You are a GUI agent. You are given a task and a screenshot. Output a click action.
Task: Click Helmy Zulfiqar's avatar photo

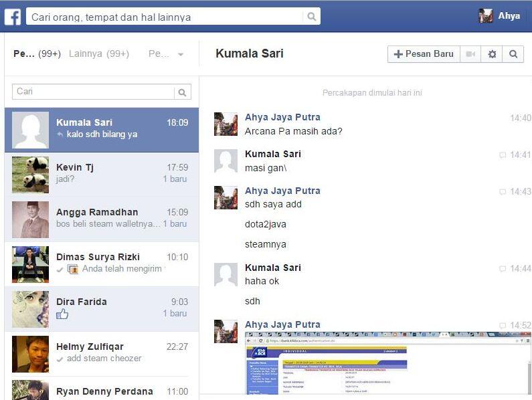tap(31, 354)
